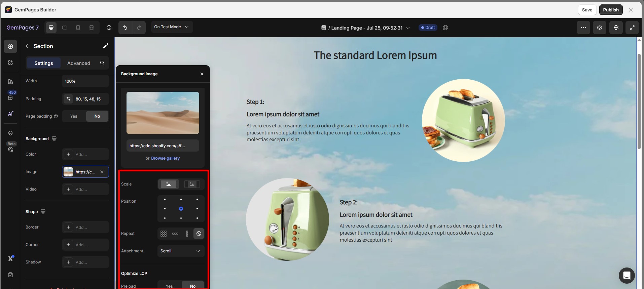Open the Add elements panel in left sidebar
Viewport: 644px width, 289px height.
coord(10,46)
